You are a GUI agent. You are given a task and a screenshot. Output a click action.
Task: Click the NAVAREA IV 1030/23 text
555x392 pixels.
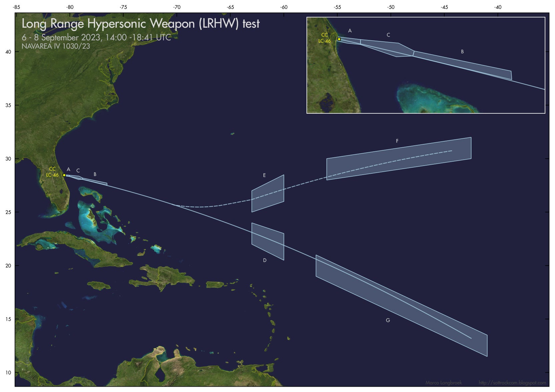point(56,46)
